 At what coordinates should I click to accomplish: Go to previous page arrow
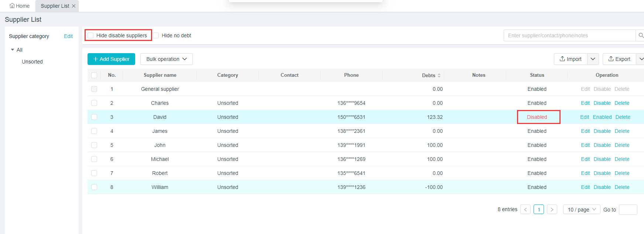click(525, 210)
